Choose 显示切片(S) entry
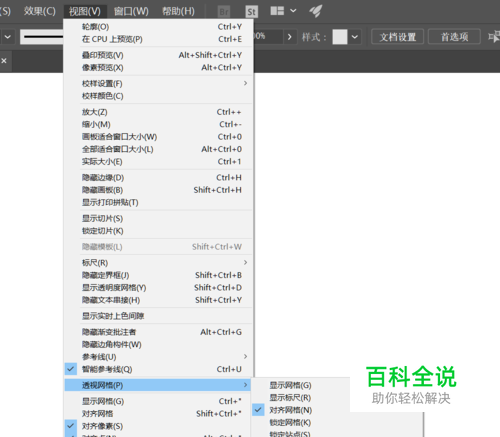Screen dimensions: 500x437 158,218
